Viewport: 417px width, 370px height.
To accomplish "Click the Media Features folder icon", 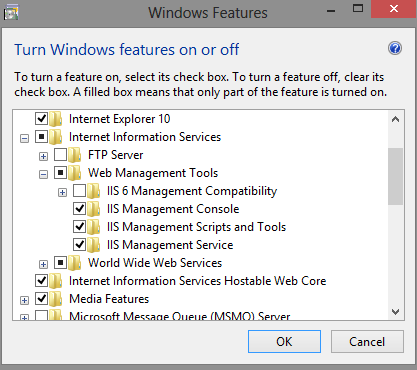I will click(56, 299).
